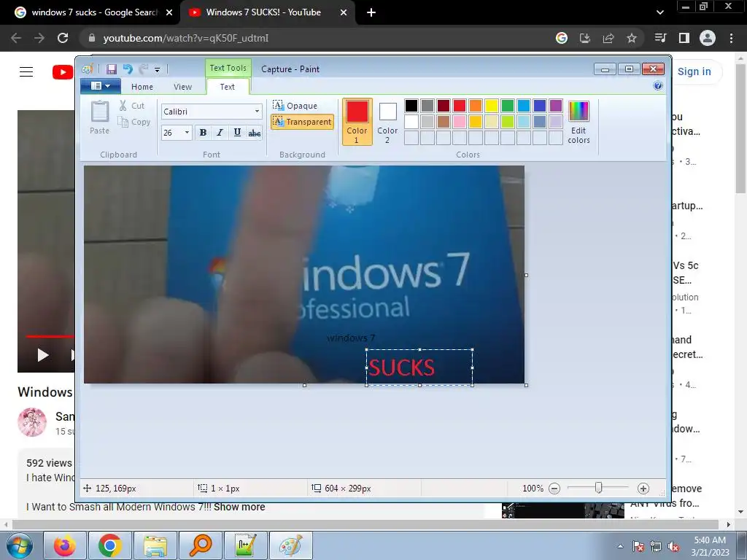
Task: Click the Share this page icon in Chrome
Action: (x=608, y=38)
